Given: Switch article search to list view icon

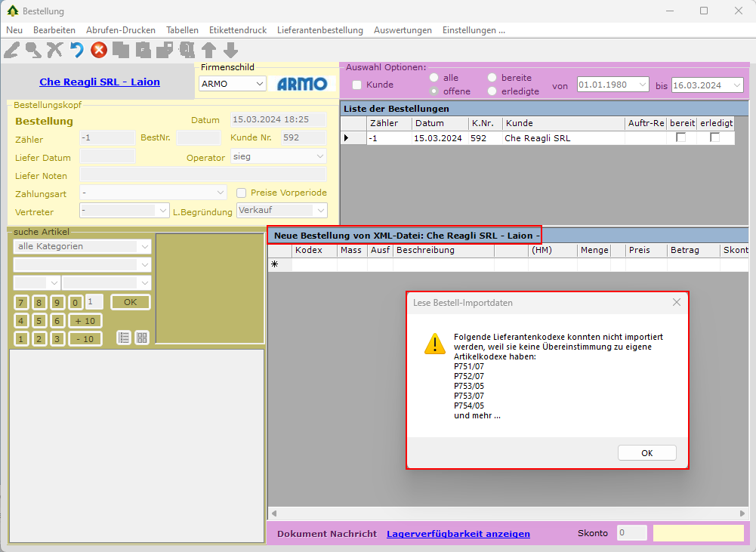Looking at the screenshot, I should [x=125, y=338].
